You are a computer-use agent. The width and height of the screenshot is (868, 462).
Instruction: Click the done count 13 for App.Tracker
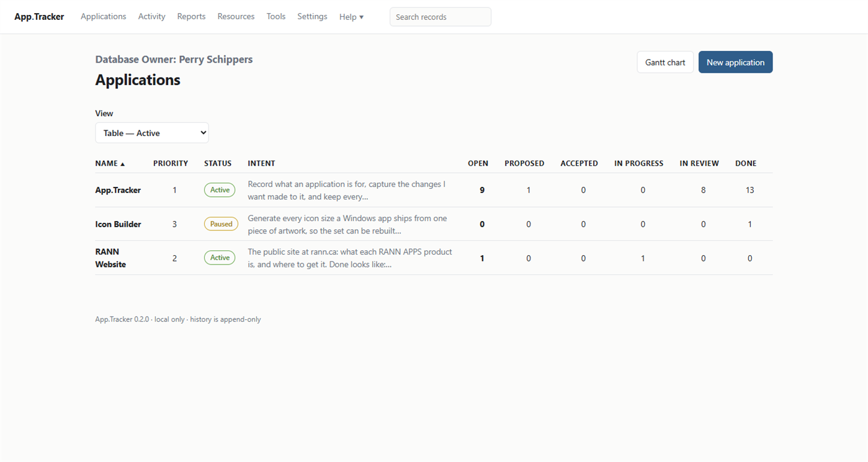pos(749,190)
